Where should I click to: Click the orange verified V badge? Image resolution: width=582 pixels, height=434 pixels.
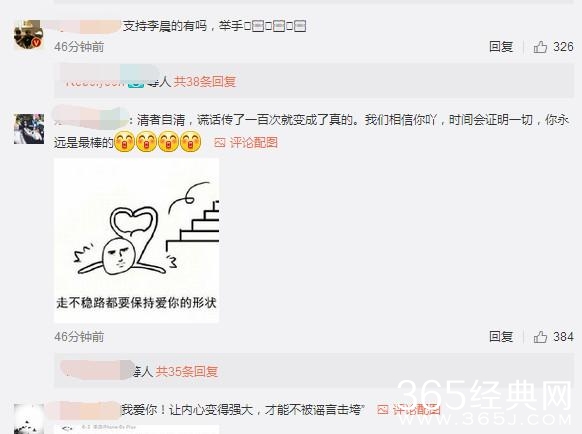pyautogui.click(x=37, y=43)
